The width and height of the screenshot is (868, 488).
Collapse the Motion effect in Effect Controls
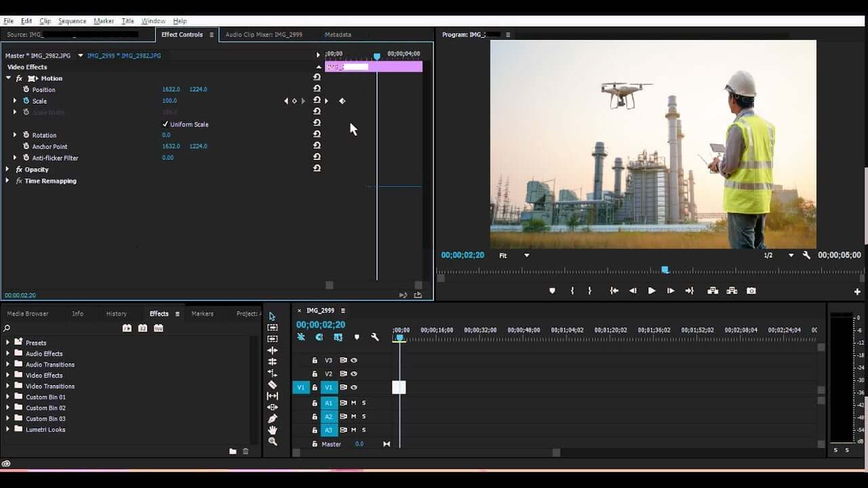[7, 78]
